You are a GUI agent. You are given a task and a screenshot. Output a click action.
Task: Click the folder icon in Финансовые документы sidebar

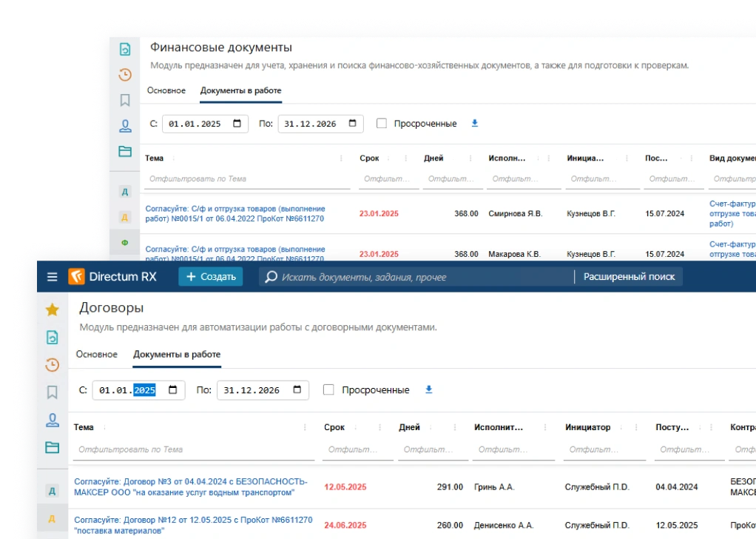pos(125,152)
